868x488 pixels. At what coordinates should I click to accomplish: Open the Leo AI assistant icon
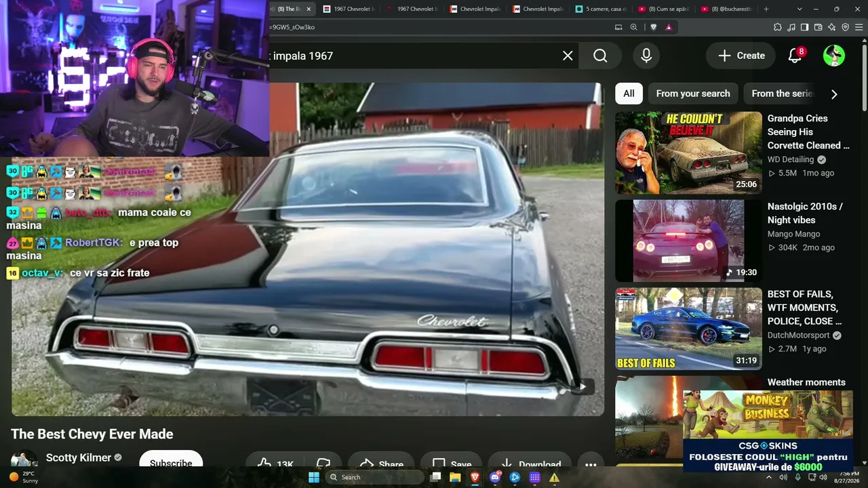pos(831,27)
